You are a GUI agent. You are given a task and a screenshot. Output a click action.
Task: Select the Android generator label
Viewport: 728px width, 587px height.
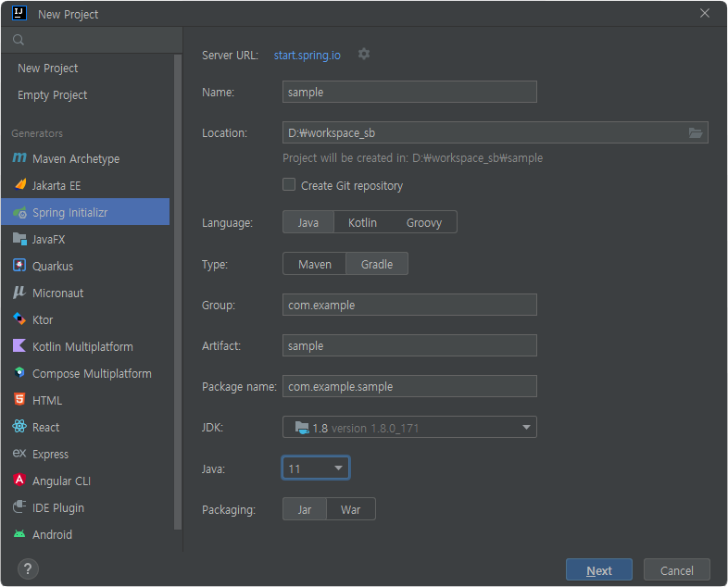[52, 534]
